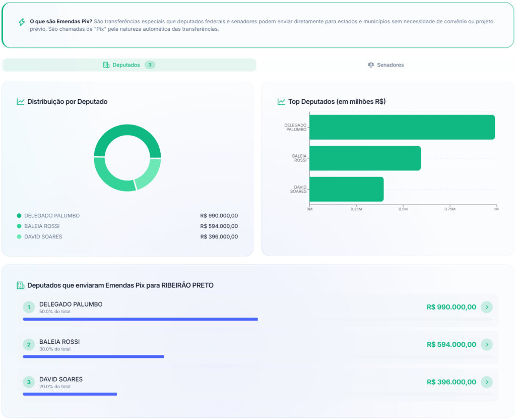Click the R$ 594.000,00 amount in ranking list

point(451,344)
